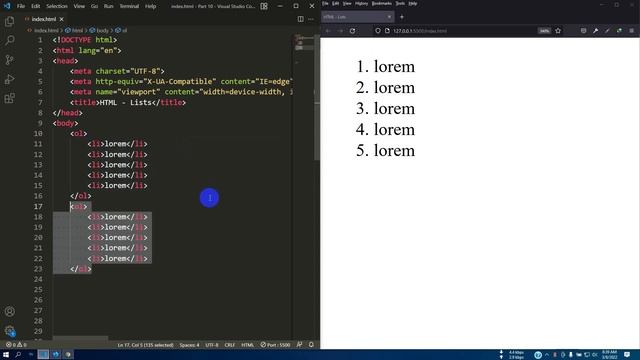Open the Manage gear in activity bar

(9, 331)
